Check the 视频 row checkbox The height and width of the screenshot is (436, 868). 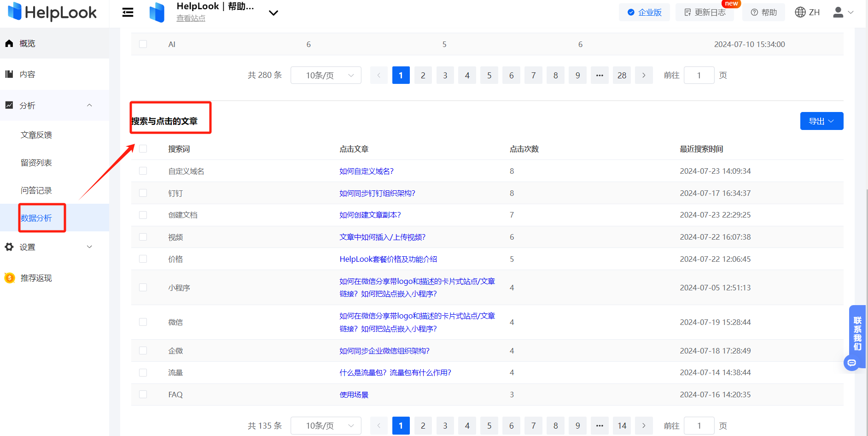pos(143,237)
